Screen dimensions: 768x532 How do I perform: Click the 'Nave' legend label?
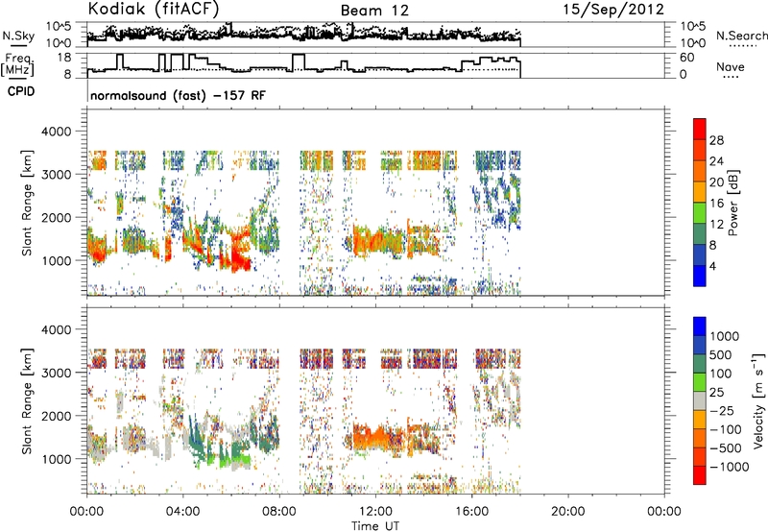coord(731,66)
